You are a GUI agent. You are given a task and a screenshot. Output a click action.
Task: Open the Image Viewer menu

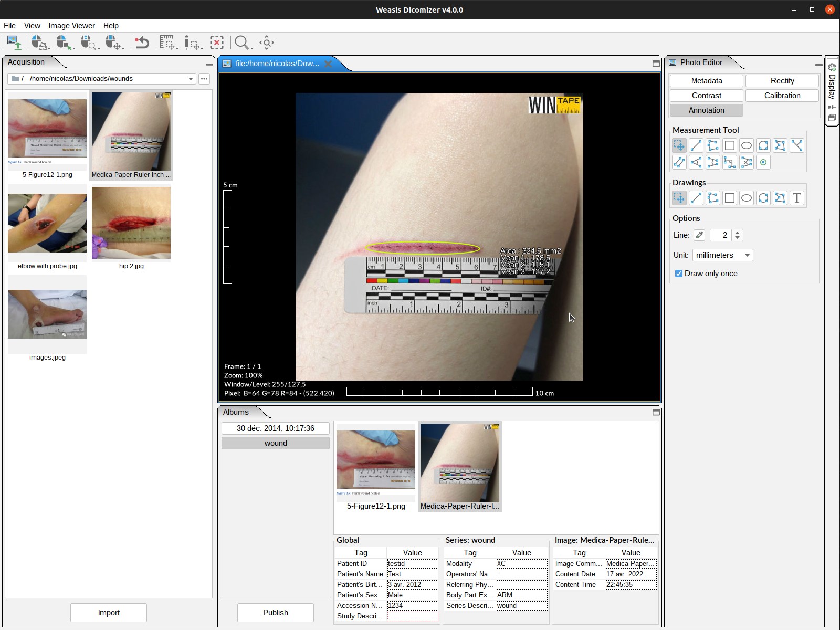pyautogui.click(x=71, y=26)
